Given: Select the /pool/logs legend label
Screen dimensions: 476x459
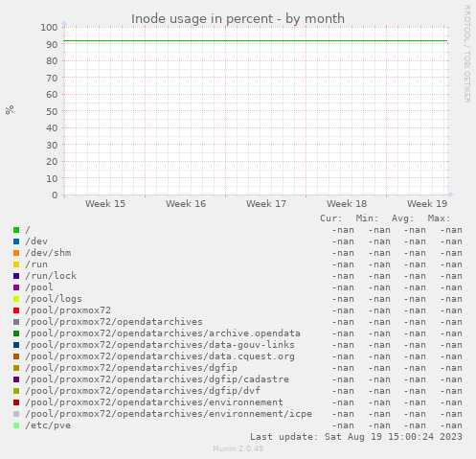Looking at the screenshot, I should point(54,299).
